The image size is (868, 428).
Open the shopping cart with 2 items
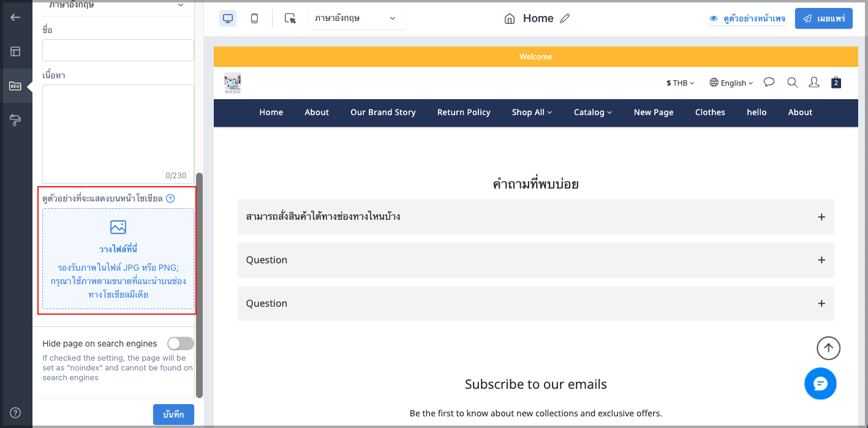pos(836,82)
